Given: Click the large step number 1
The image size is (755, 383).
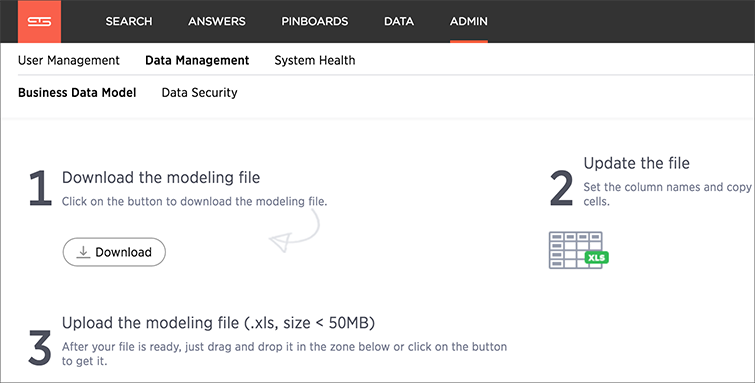Looking at the screenshot, I should 40,188.
